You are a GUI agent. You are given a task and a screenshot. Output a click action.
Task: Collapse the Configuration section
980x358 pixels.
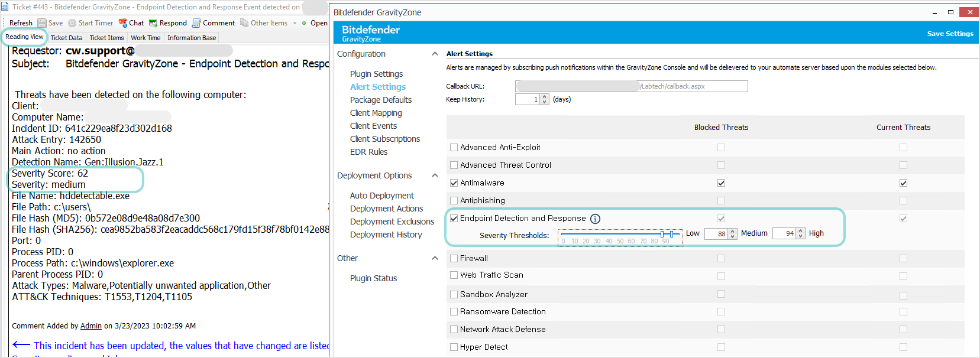point(435,54)
